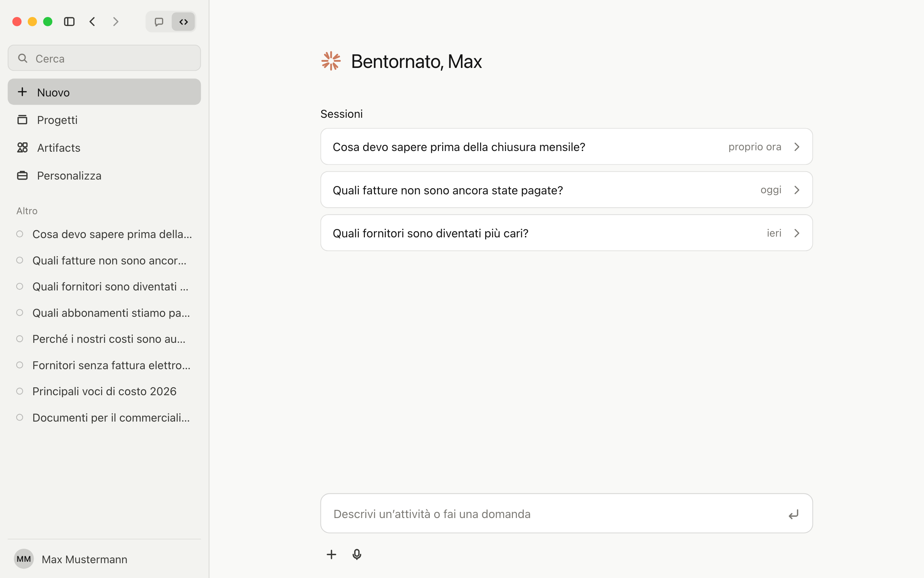Screen dimensions: 924x578
Task: Click the magnifying glass search icon
Action: click(x=22, y=58)
